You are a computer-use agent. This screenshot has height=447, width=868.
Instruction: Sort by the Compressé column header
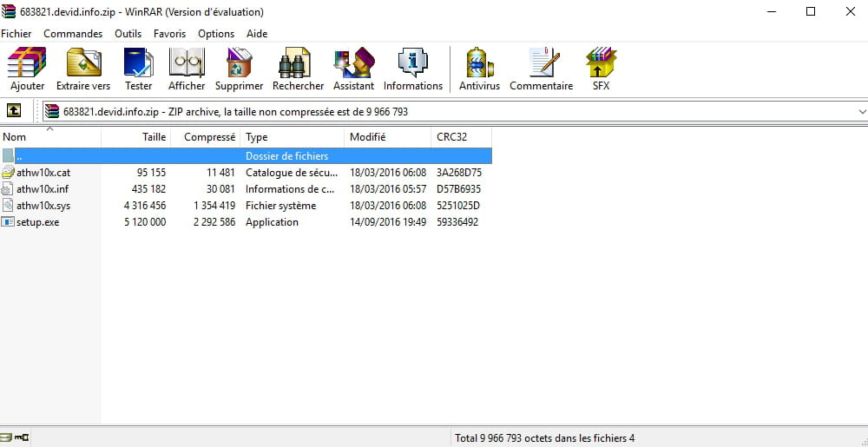pos(206,137)
